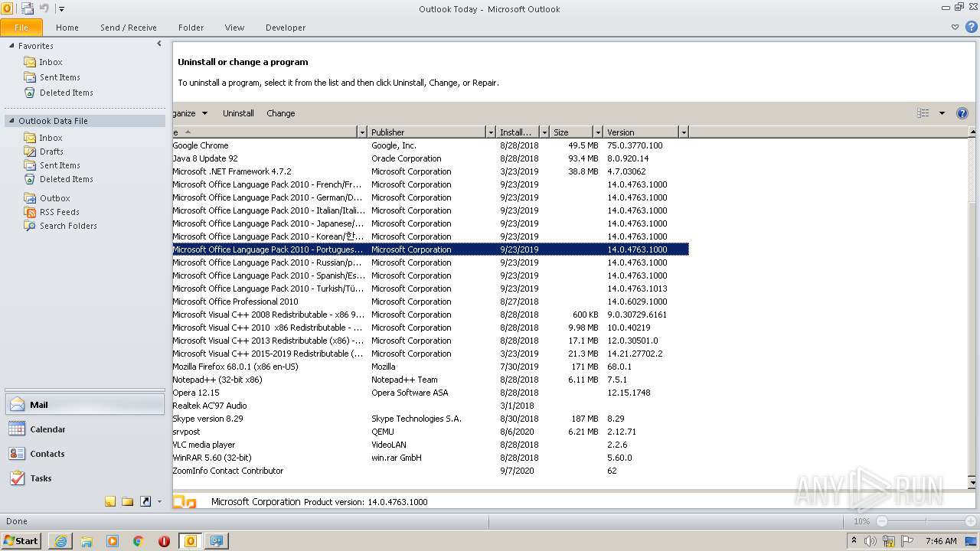Open Configure buttons dropdown in navigation pane
The height and width of the screenshot is (551, 980).
[159, 502]
